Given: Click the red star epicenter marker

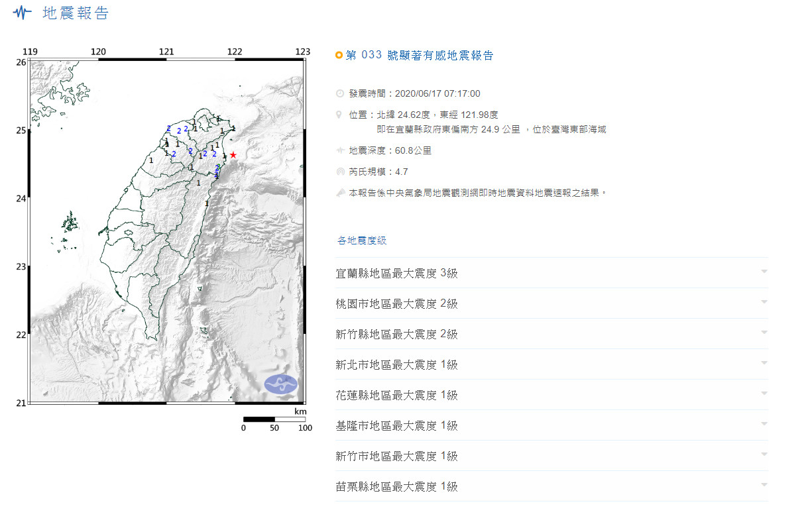Looking at the screenshot, I should [x=233, y=154].
